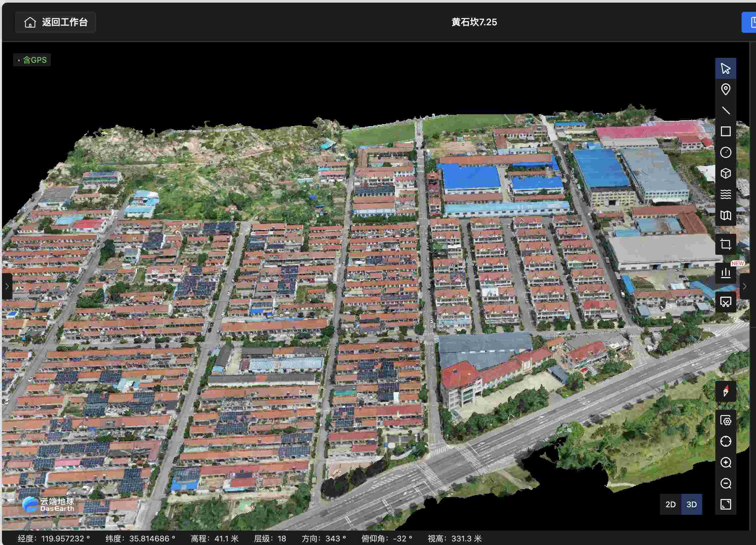Activate the wavy contour lines tool
Screen dimensions: 756x545
pyautogui.click(x=725, y=194)
